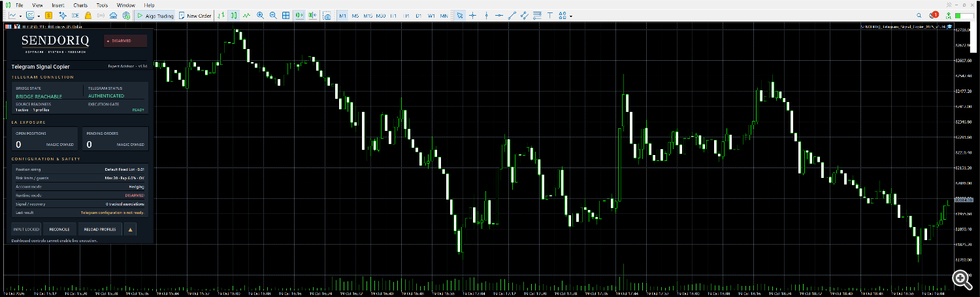This screenshot has width=980, height=297.
Task: Expand the shapes objects dropdown
Action: click(x=571, y=16)
